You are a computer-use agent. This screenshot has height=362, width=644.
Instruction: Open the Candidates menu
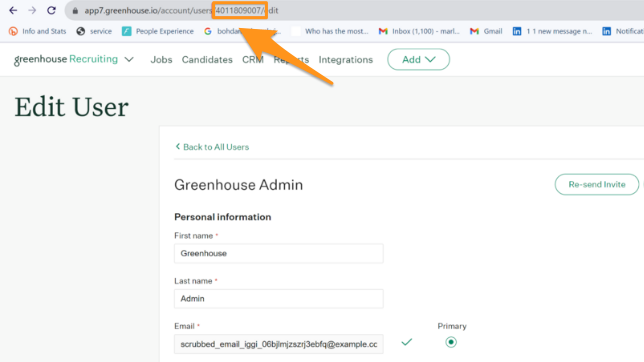(207, 60)
